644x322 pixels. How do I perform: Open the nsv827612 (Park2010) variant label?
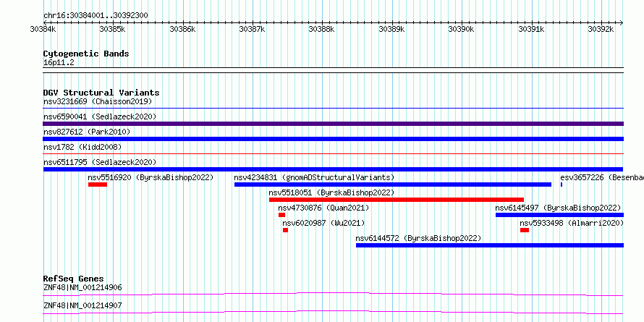pyautogui.click(x=87, y=132)
